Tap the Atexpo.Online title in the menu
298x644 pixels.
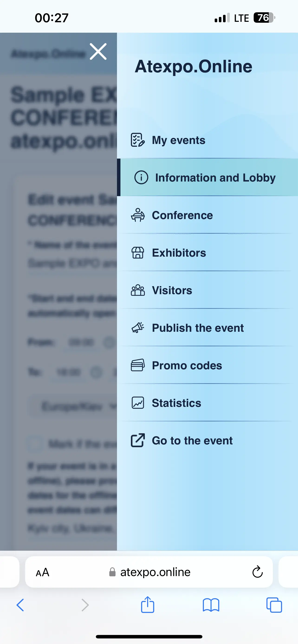point(193,67)
